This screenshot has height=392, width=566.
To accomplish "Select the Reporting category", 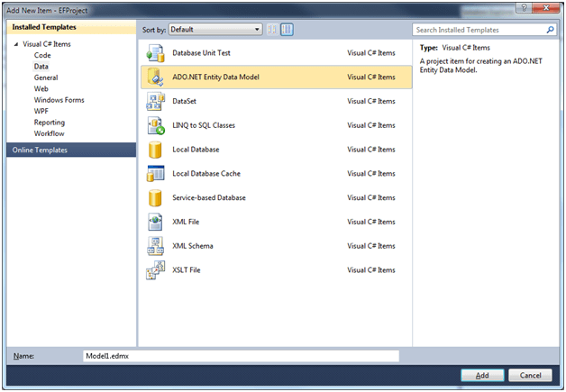I will (x=50, y=123).
